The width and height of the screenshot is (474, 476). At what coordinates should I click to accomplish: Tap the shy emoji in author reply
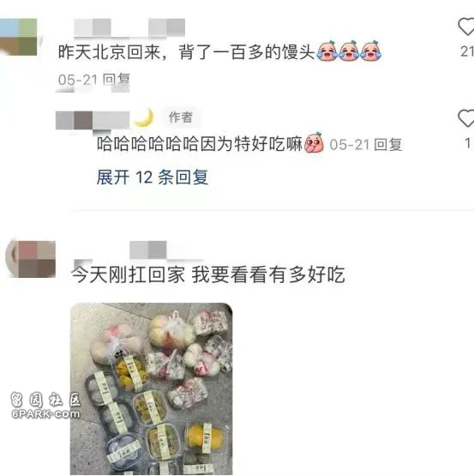(x=314, y=142)
